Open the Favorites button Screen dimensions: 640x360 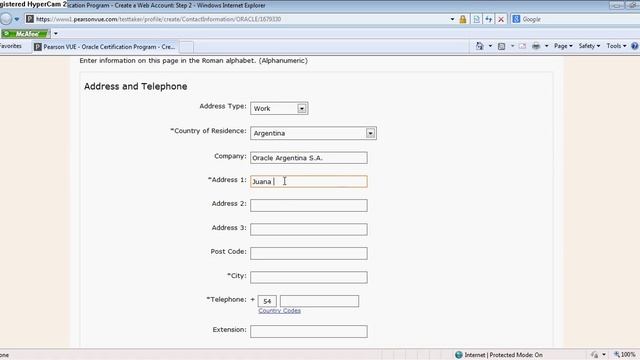coord(11,46)
